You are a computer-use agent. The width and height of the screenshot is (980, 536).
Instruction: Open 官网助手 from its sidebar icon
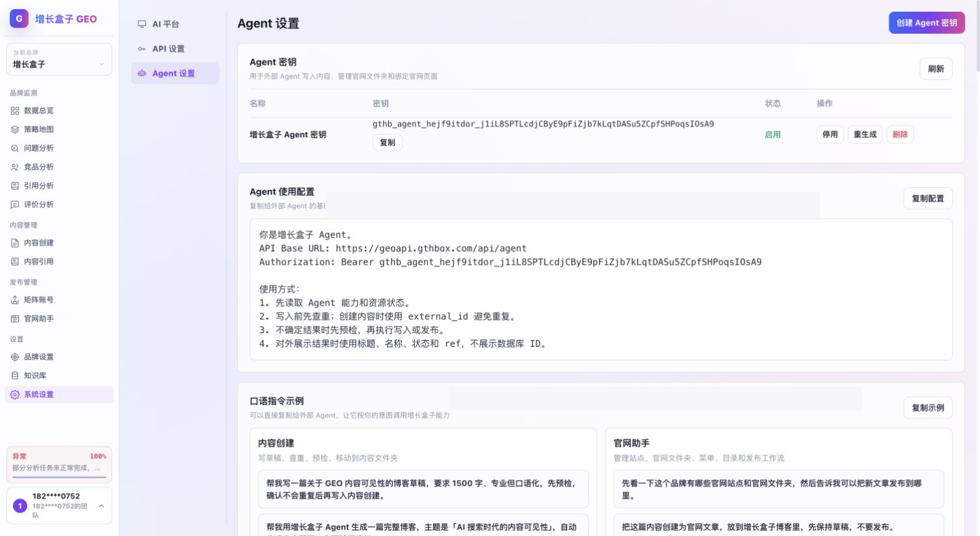[x=15, y=319]
